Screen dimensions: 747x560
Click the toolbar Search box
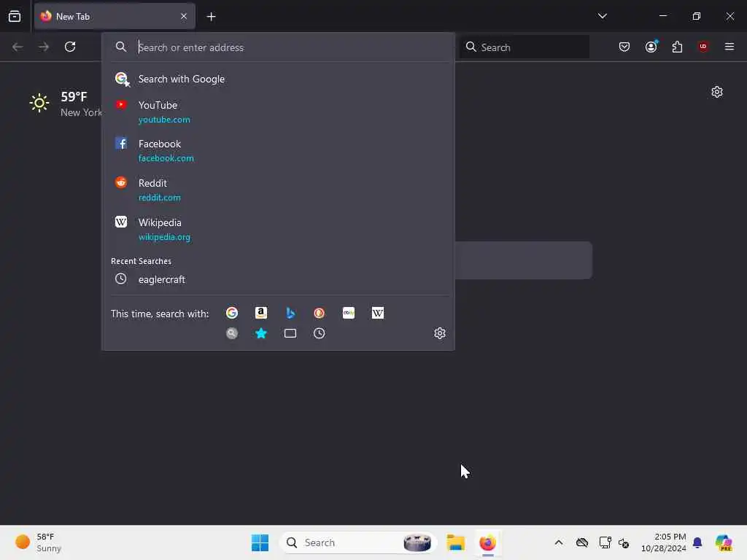(x=525, y=47)
